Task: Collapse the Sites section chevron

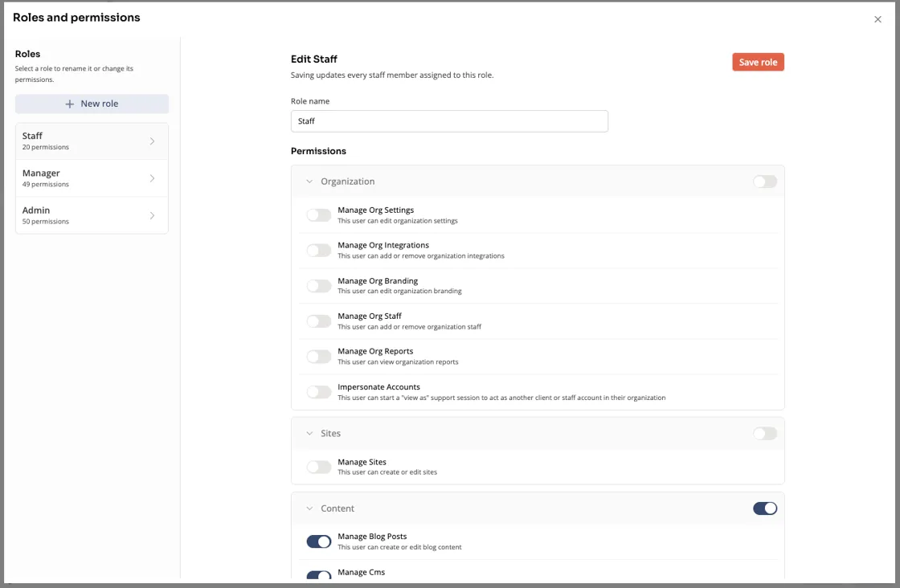Action: point(309,433)
